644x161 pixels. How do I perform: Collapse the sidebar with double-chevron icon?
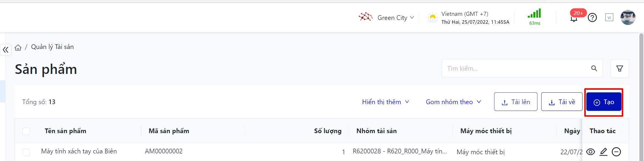6,50
